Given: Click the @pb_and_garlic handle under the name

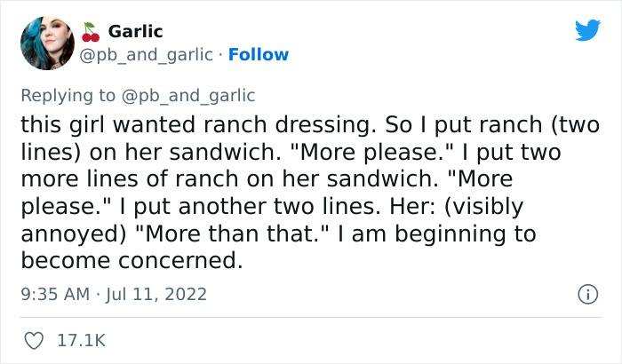Looking at the screenshot, I should [x=147, y=55].
